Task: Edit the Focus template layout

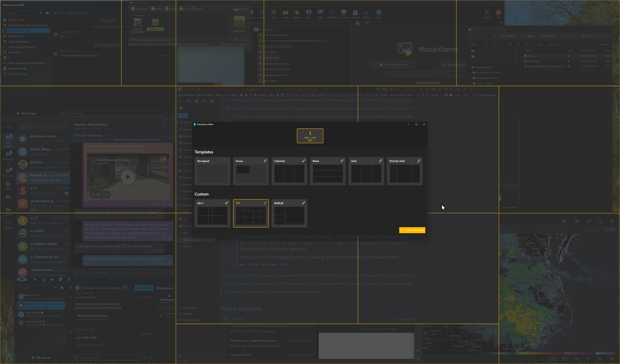Action: [x=265, y=161]
